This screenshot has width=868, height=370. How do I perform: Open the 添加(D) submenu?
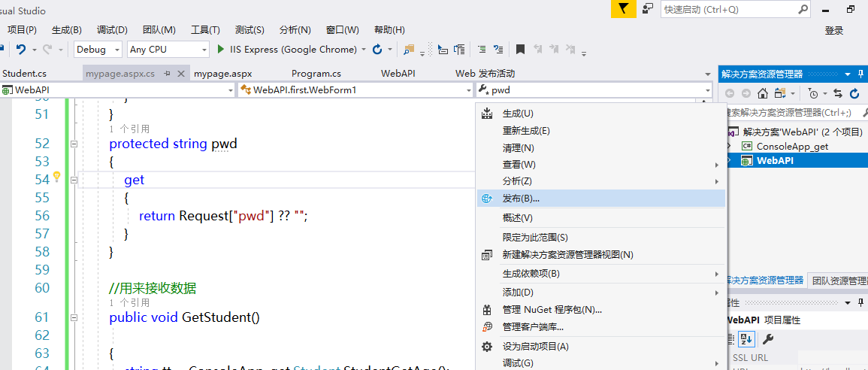[601, 292]
